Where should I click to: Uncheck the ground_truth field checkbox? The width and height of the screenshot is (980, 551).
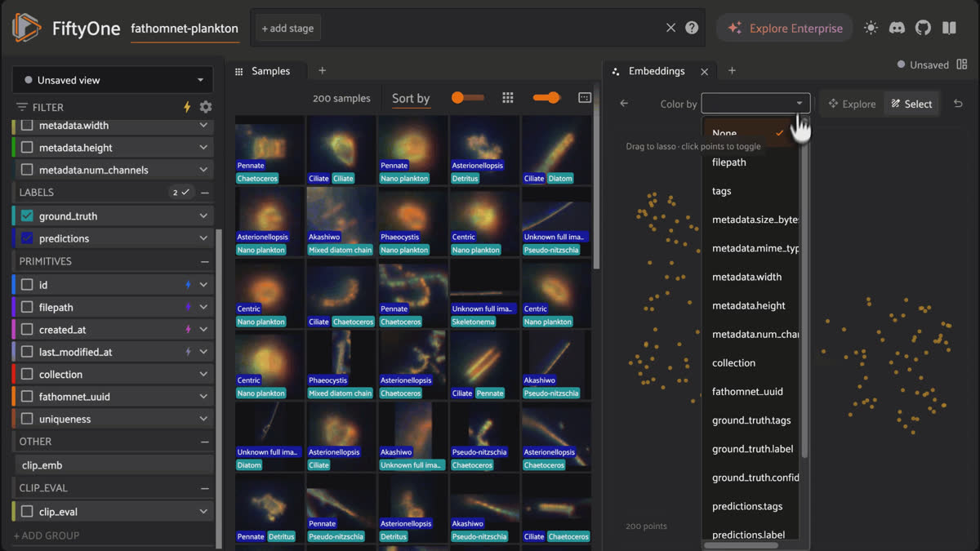pos(27,216)
